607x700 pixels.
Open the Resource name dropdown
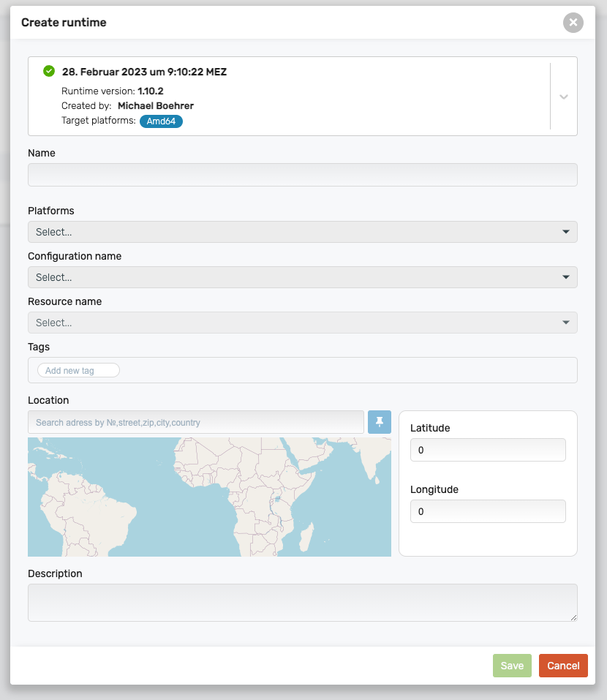tap(302, 323)
